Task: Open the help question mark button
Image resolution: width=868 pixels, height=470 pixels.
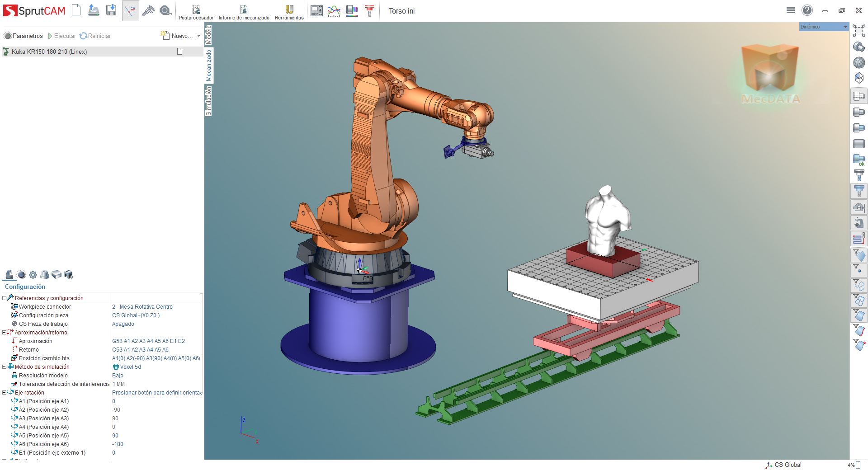Action: pyautogui.click(x=807, y=10)
